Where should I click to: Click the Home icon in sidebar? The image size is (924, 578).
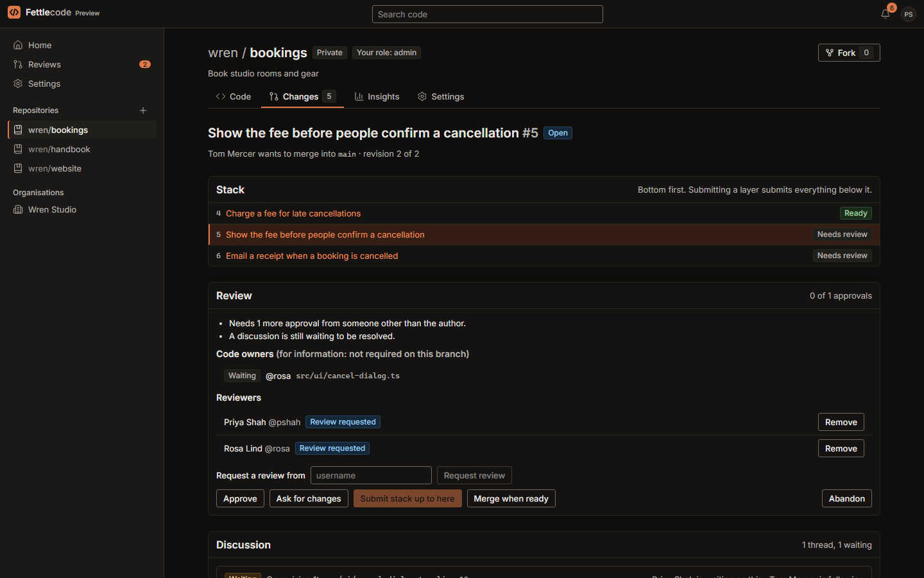click(x=18, y=45)
